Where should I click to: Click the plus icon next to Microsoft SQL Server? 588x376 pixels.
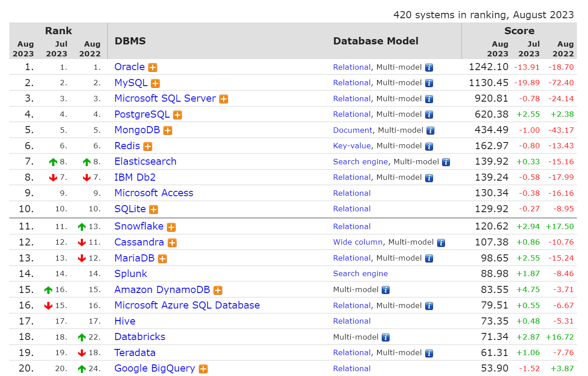click(x=224, y=99)
